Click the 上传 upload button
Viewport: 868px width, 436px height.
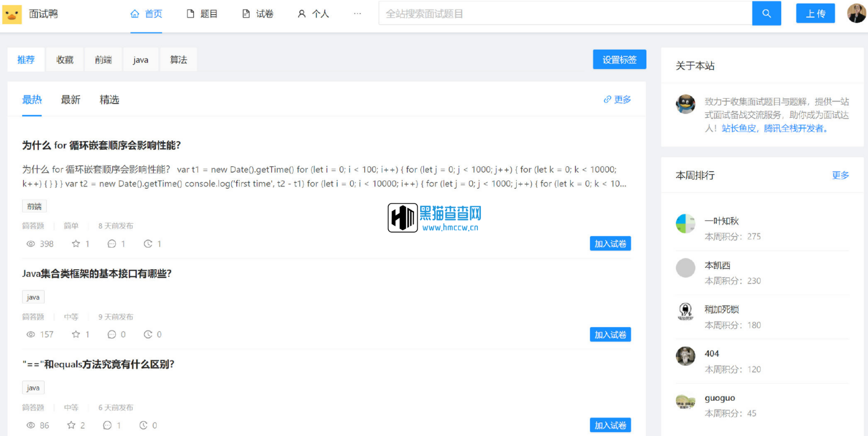coord(816,14)
